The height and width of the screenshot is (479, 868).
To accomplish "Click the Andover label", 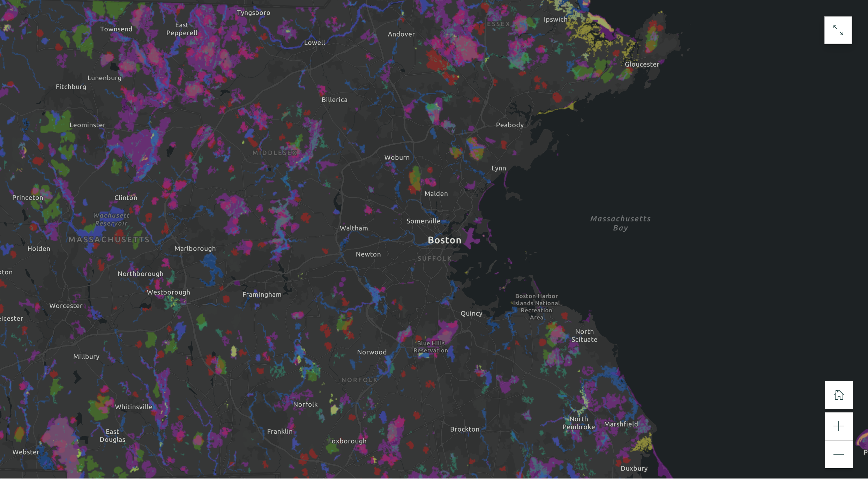I will pyautogui.click(x=401, y=34).
